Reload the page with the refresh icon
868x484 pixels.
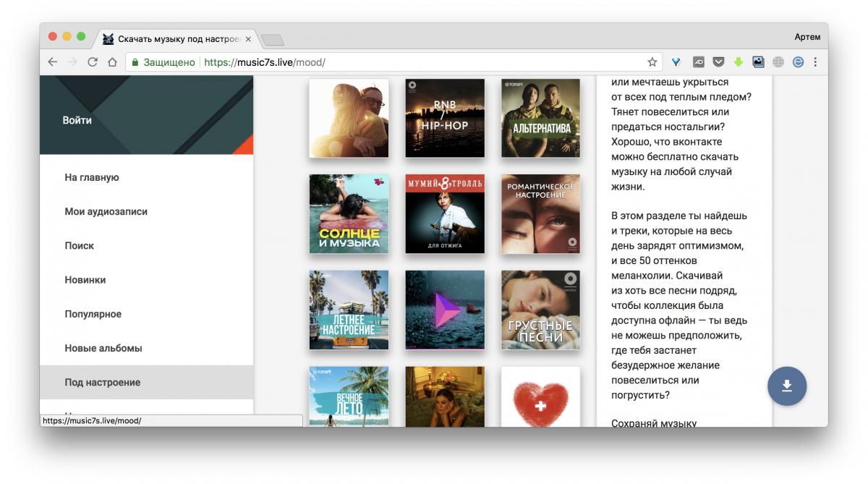93,62
